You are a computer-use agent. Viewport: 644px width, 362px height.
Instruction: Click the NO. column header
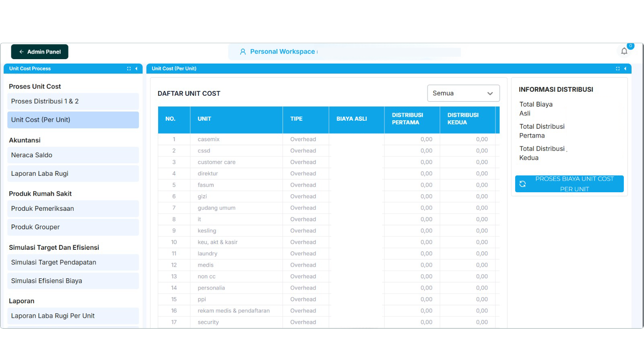point(174,119)
